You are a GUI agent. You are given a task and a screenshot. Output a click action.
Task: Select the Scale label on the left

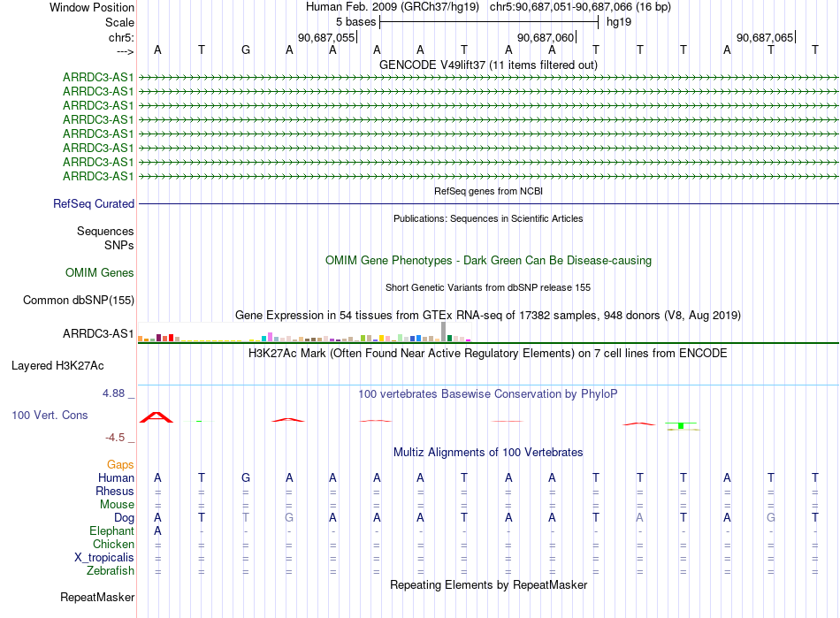point(119,22)
